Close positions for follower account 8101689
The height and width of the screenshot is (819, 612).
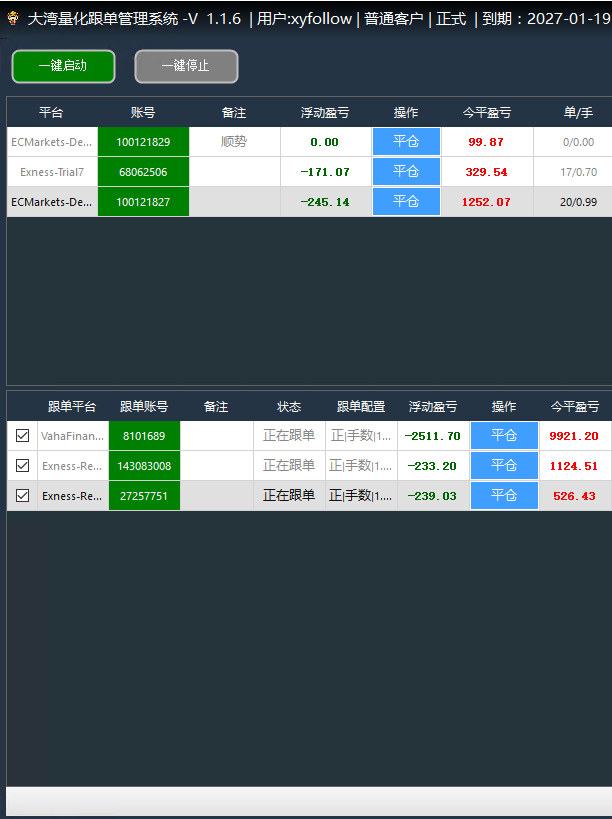tap(504, 436)
